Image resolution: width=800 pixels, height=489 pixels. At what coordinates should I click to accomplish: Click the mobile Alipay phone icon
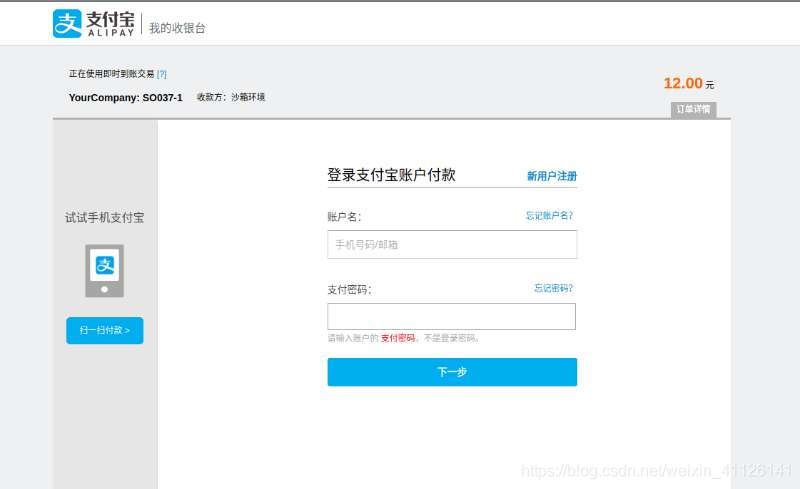tap(105, 271)
